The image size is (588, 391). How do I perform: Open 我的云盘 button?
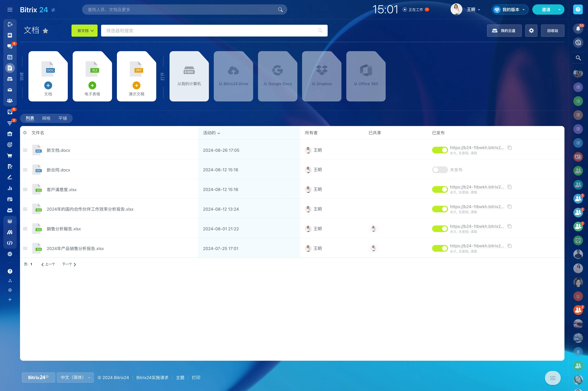point(504,31)
